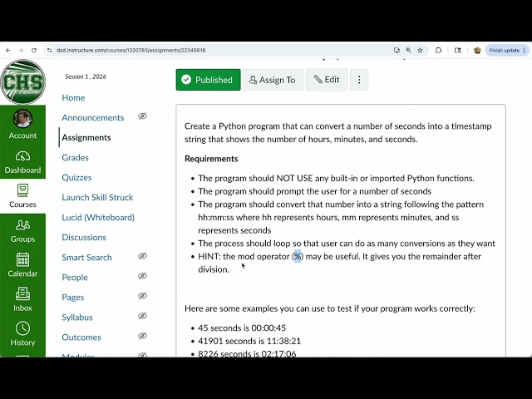The width and height of the screenshot is (532, 399).
Task: Open the Announcements course link
Action: tap(93, 118)
